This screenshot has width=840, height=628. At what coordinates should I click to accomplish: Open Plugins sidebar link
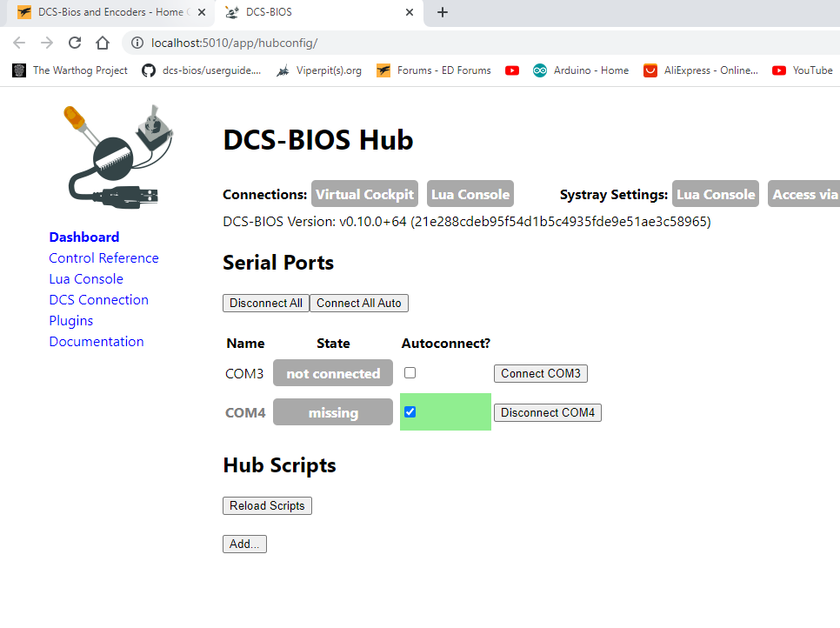tap(71, 321)
